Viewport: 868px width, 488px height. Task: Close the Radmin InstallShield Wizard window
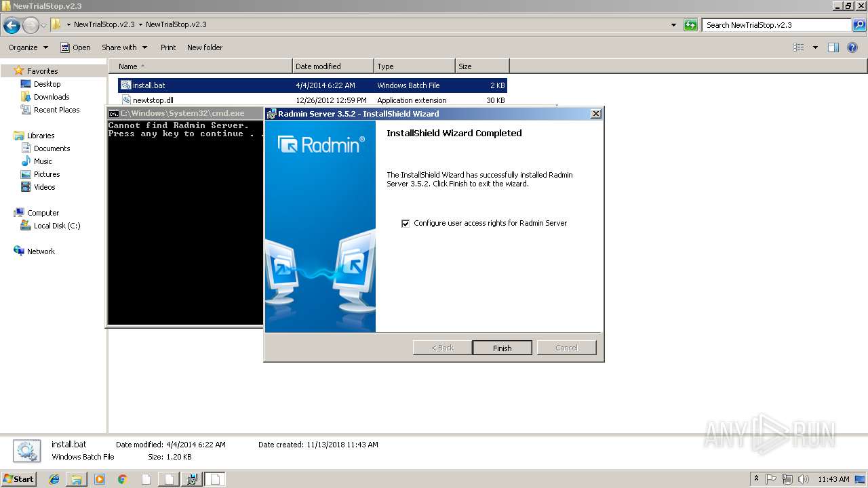(596, 114)
